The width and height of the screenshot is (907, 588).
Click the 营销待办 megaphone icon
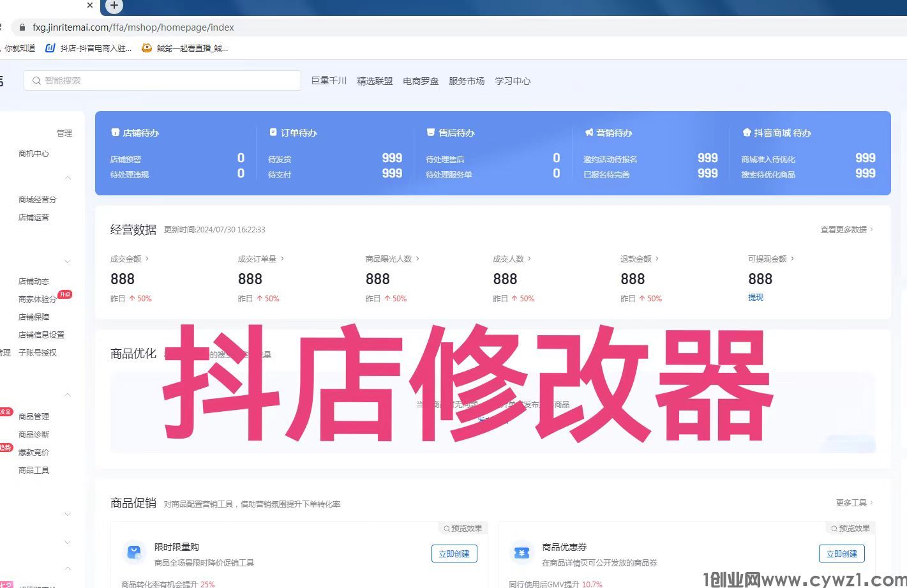pos(588,132)
